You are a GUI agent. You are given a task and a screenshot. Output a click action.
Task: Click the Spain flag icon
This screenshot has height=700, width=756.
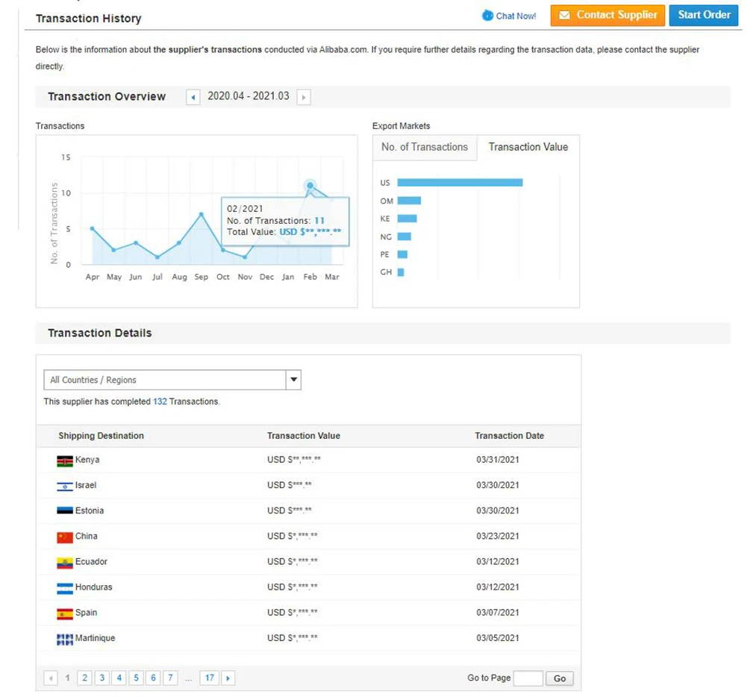click(x=65, y=614)
